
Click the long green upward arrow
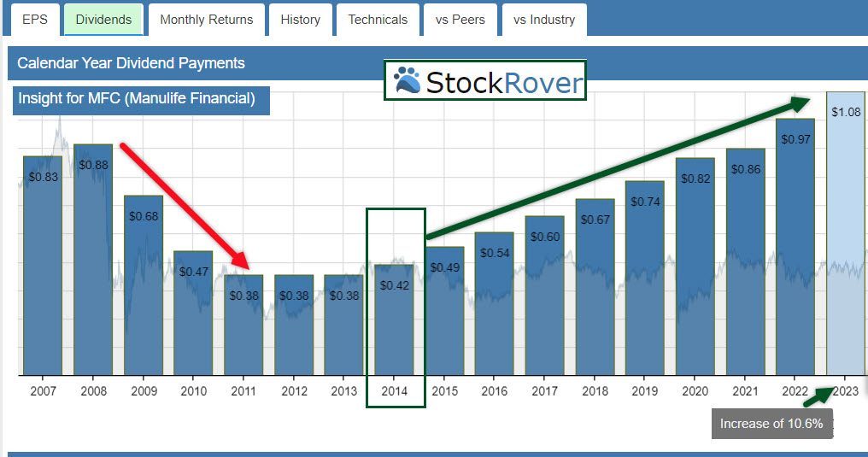[617, 168]
